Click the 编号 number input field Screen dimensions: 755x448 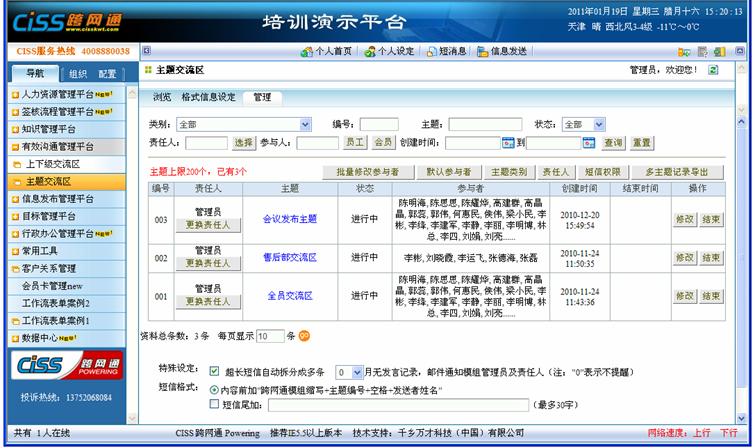tap(379, 125)
